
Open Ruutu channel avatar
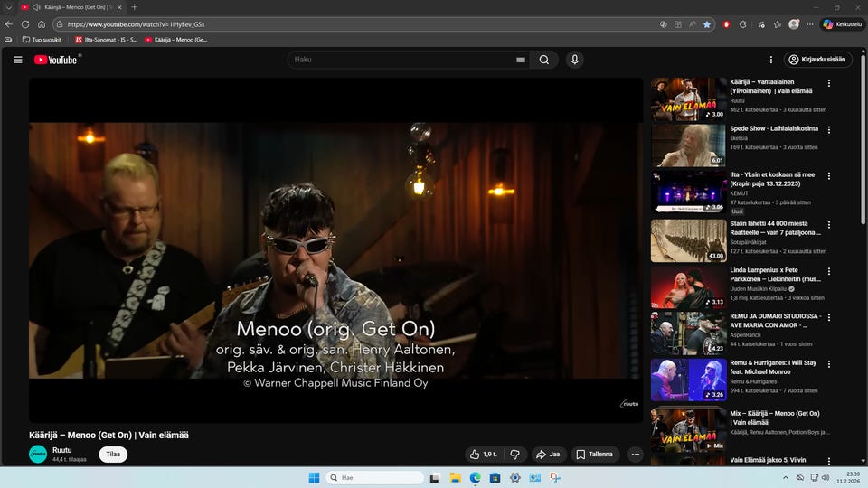38,454
